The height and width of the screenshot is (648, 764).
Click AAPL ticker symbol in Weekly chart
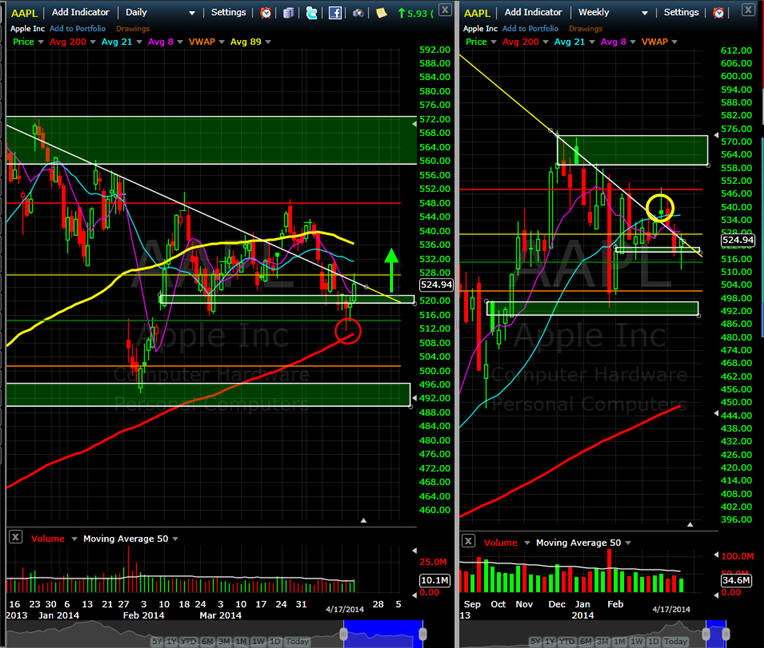(477, 13)
